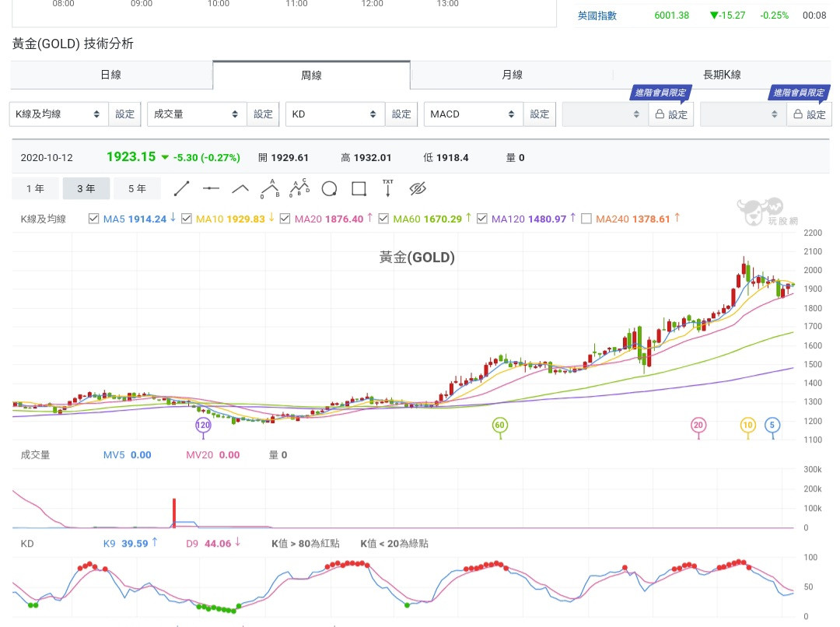Switch to the 月線 tab
The height and width of the screenshot is (627, 840).
(x=512, y=75)
